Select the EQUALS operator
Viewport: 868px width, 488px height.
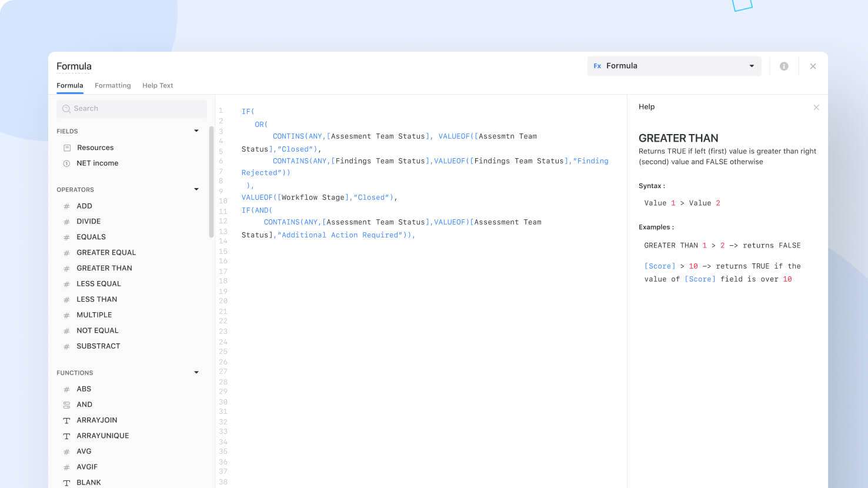pos(91,237)
